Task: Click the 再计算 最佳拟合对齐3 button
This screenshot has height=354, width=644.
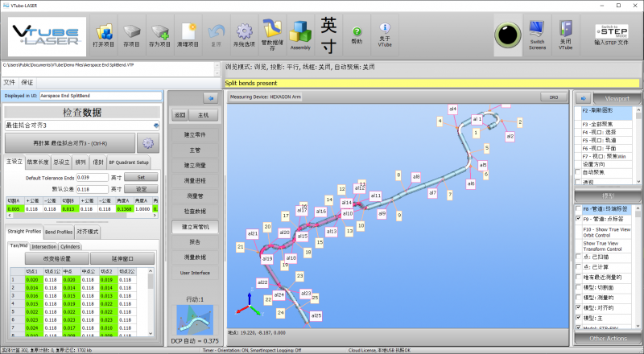Action: [x=70, y=143]
